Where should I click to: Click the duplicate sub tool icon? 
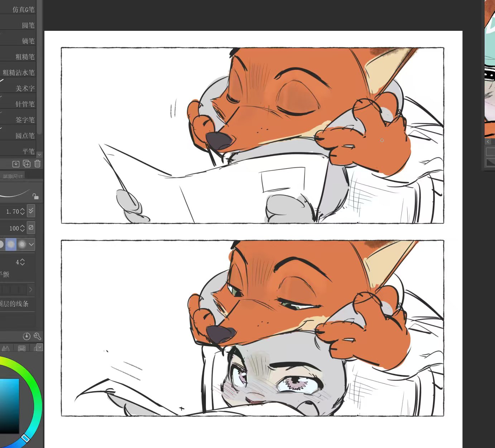tap(27, 164)
